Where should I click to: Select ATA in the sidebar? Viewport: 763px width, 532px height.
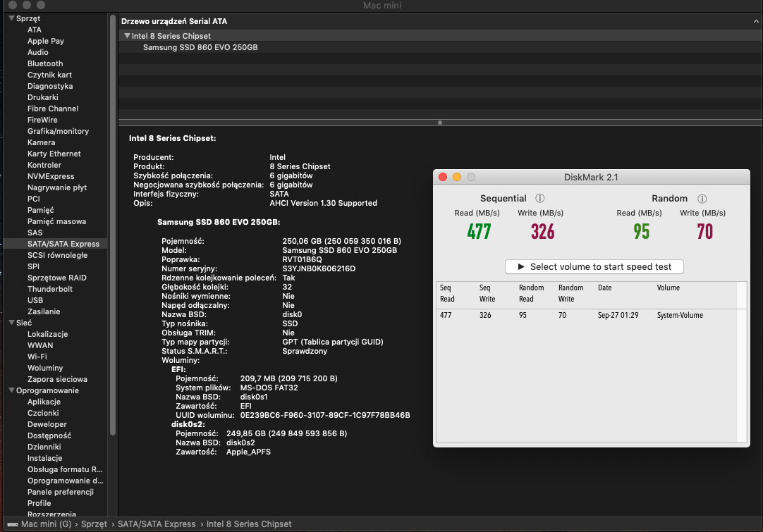click(35, 30)
